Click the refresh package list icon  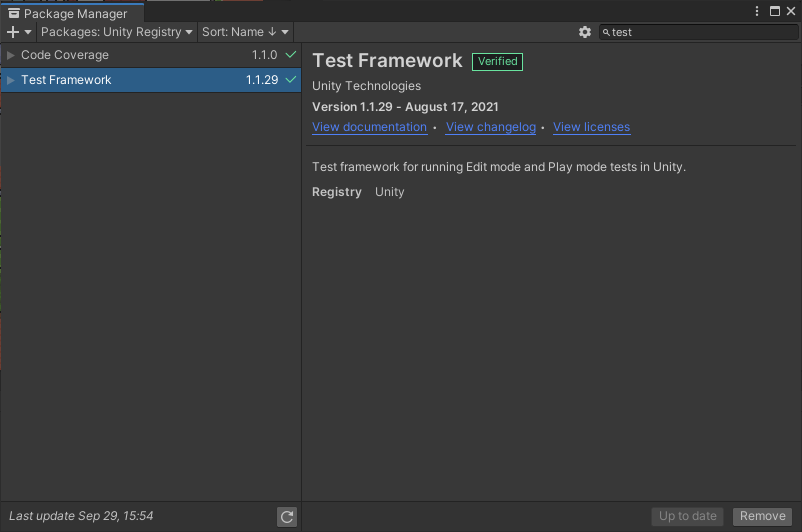(287, 516)
